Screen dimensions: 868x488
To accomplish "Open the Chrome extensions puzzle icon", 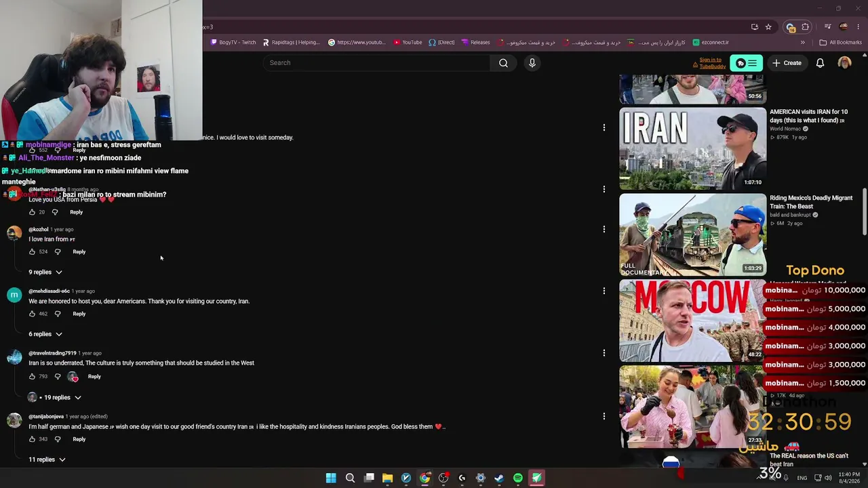I will pyautogui.click(x=806, y=27).
